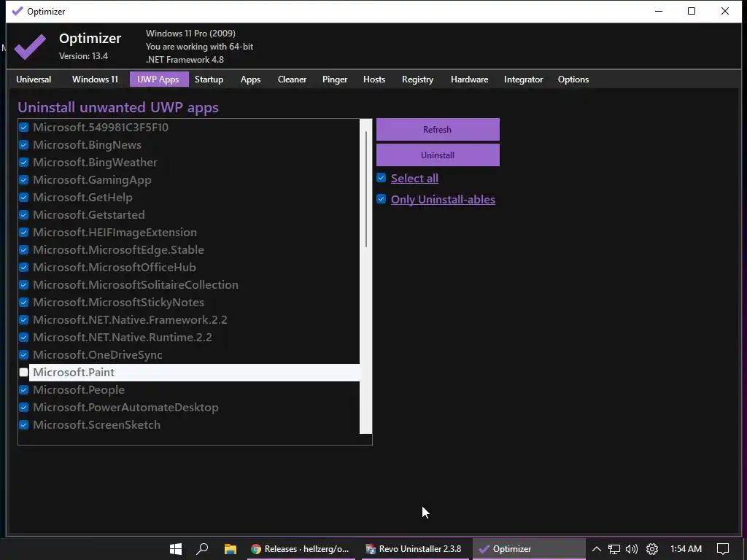Open the Universal tab
Screen dimensions: 747x560
coord(34,79)
